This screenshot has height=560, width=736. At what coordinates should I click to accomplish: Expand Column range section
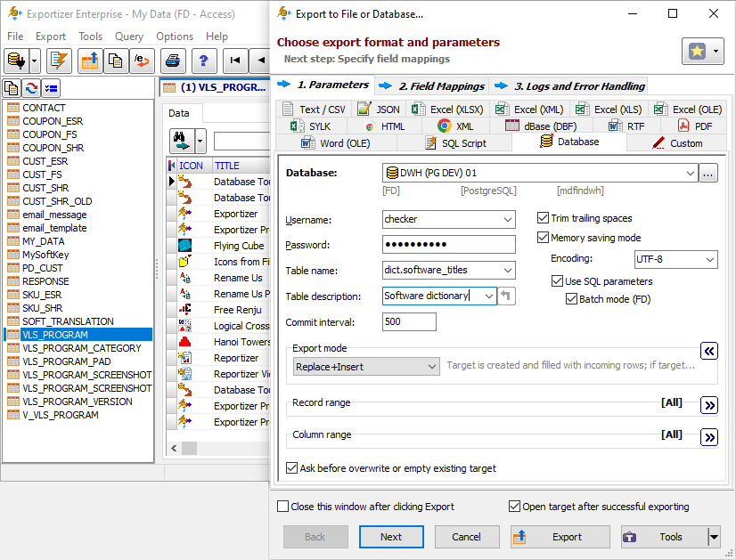709,437
